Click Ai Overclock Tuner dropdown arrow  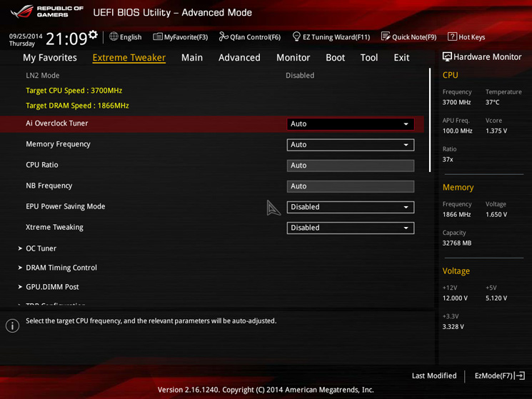[406, 124]
